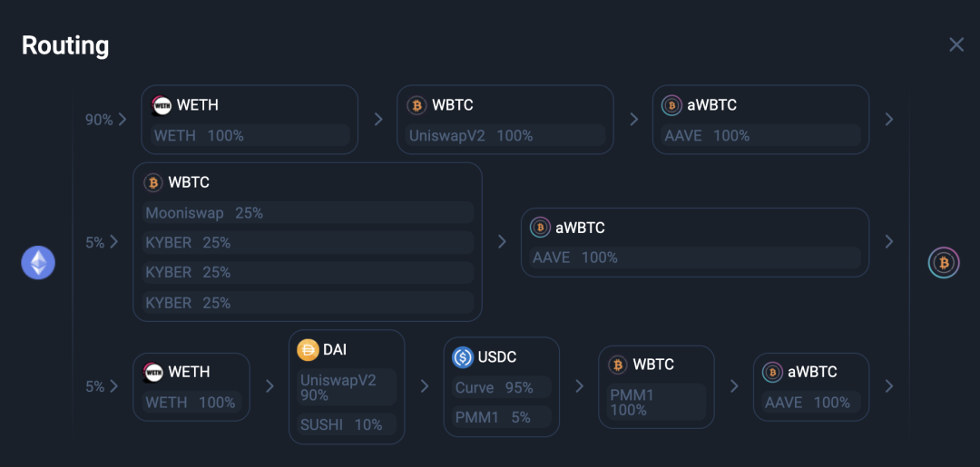Viewport: 980px width, 467px height.
Task: Click the DAI token icon
Action: click(307, 350)
